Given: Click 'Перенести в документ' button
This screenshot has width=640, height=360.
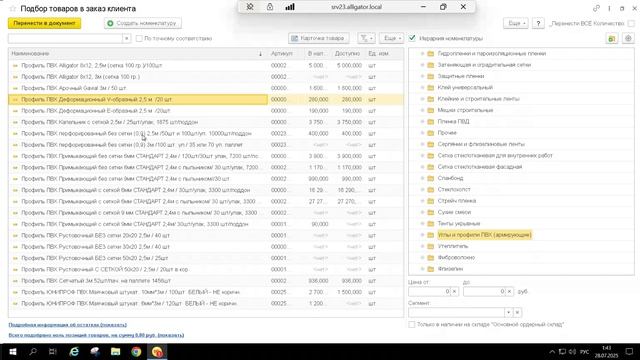Looking at the screenshot, I should point(44,23).
